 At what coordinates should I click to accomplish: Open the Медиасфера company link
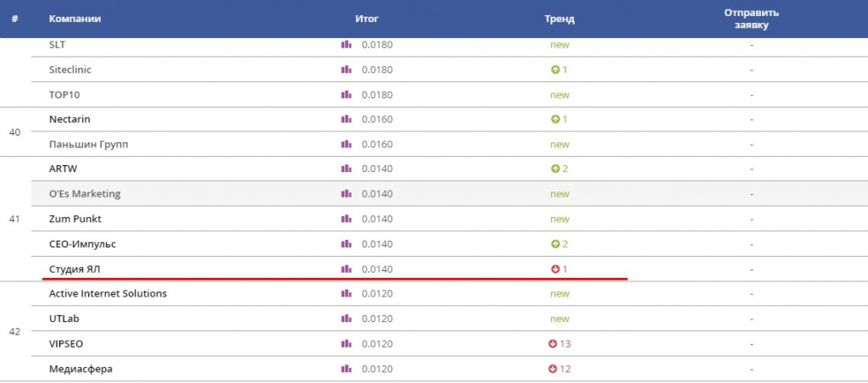point(81,369)
